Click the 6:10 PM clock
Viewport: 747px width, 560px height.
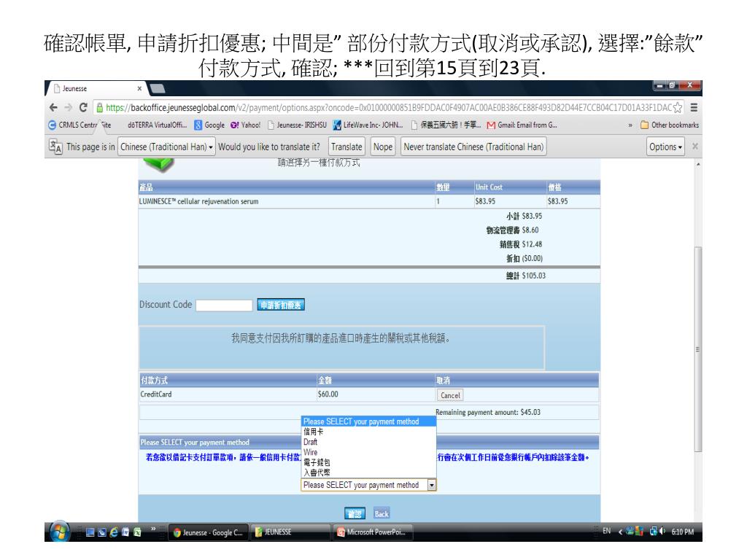[x=683, y=532]
